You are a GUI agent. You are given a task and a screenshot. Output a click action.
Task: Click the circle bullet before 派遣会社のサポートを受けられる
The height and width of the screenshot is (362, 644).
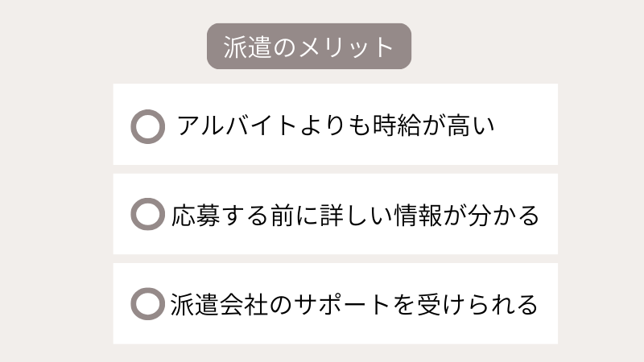pos(147,304)
